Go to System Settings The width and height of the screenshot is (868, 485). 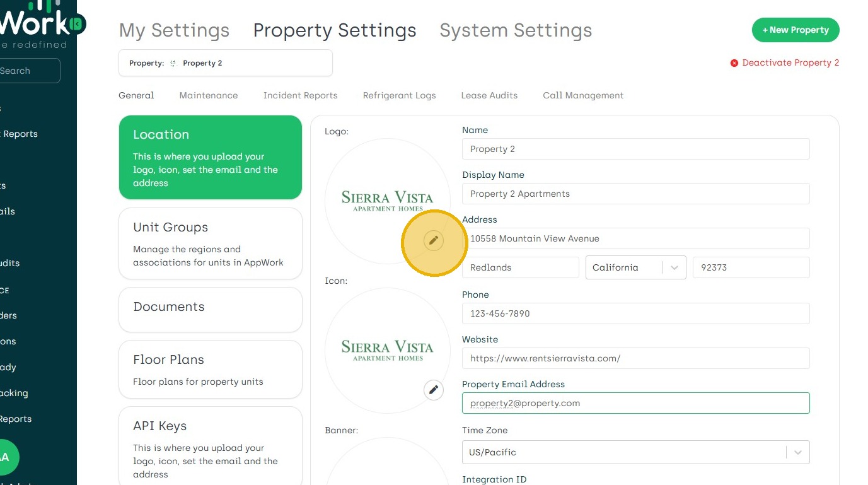(x=516, y=30)
